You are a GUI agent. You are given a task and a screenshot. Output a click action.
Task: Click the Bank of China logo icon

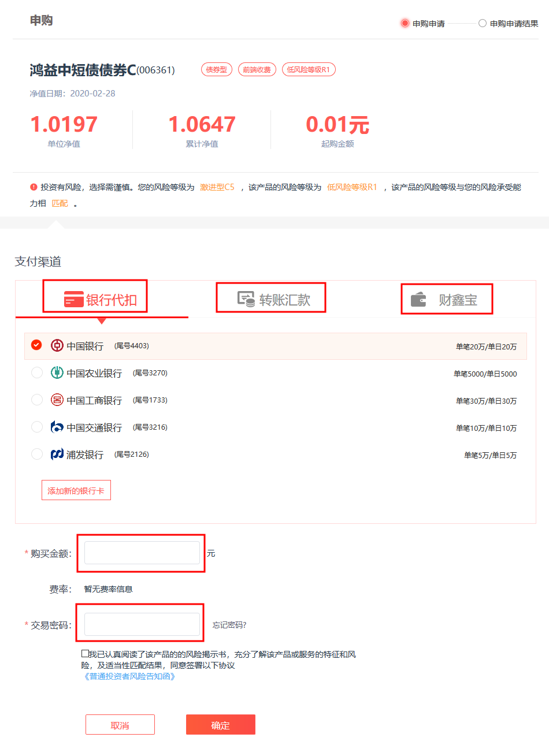(x=57, y=345)
